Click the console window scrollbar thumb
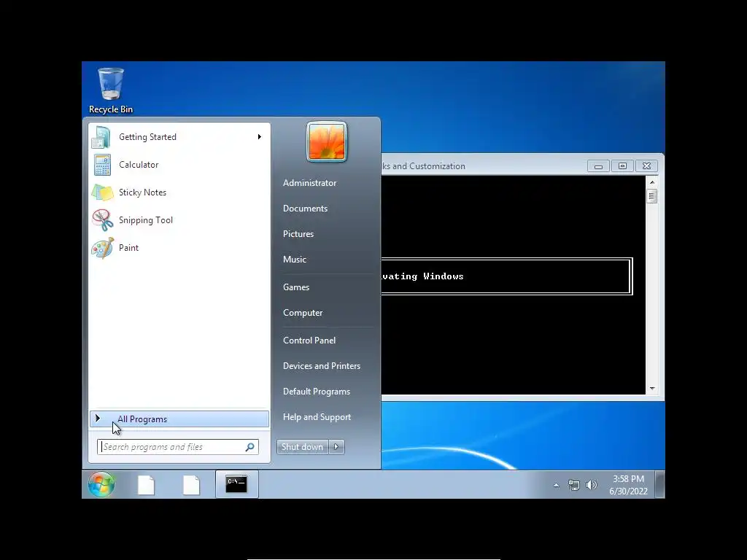 tap(652, 196)
